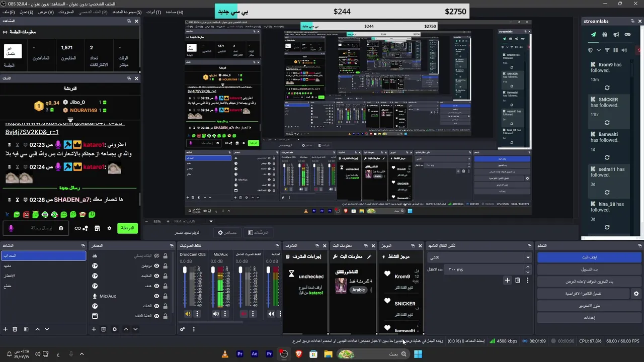The height and width of the screenshot is (362, 644).
Task: Open source properties gear in Sources panel
Action: [115, 329]
